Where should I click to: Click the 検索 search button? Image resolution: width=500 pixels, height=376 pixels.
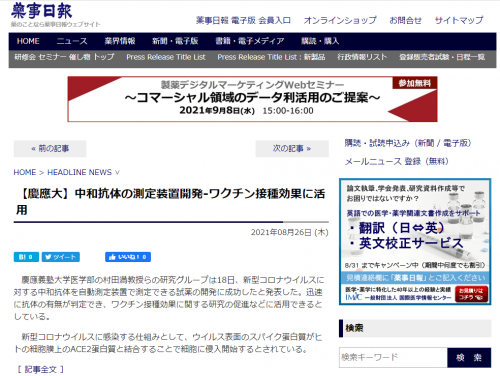(x=469, y=358)
